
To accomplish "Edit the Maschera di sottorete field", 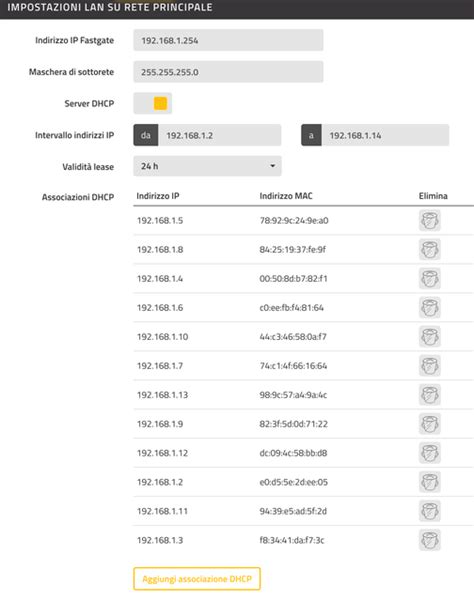I will [x=228, y=72].
